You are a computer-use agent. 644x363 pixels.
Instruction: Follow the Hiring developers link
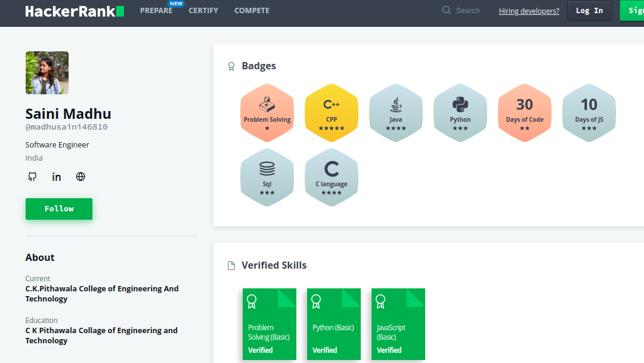coord(529,11)
